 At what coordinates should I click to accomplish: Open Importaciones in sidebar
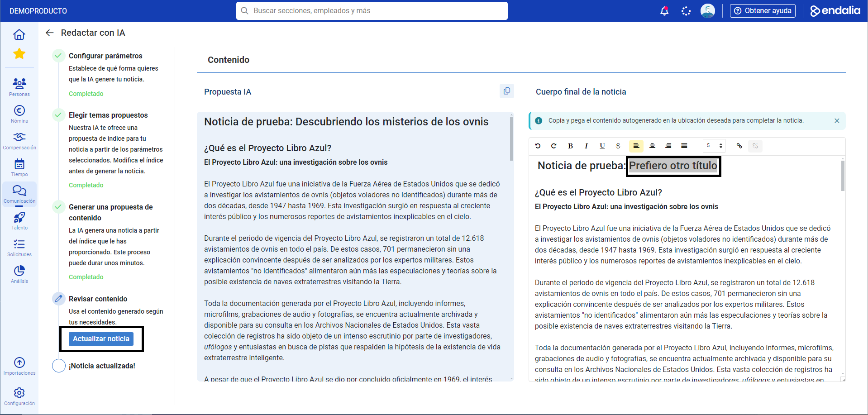[x=19, y=366]
